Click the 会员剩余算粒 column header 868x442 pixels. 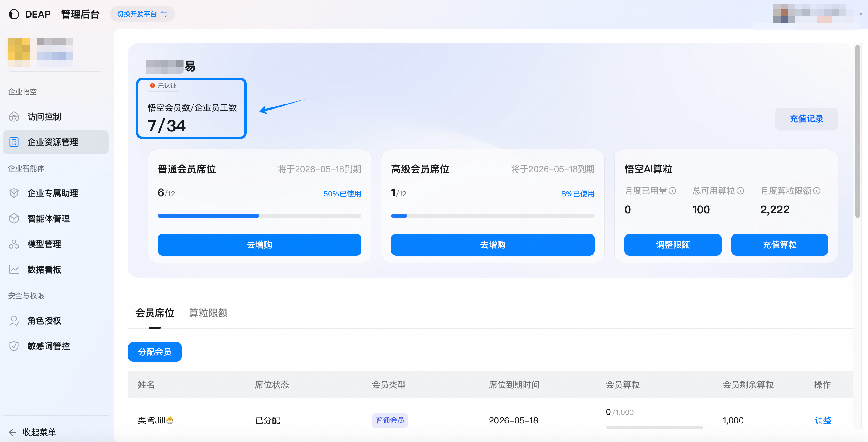pos(748,385)
